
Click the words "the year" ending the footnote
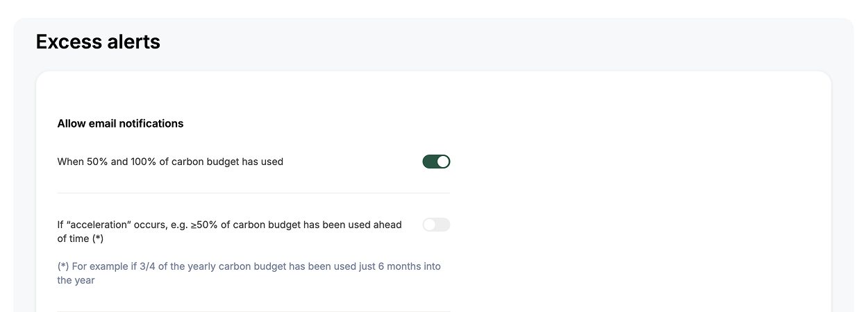[x=76, y=280]
